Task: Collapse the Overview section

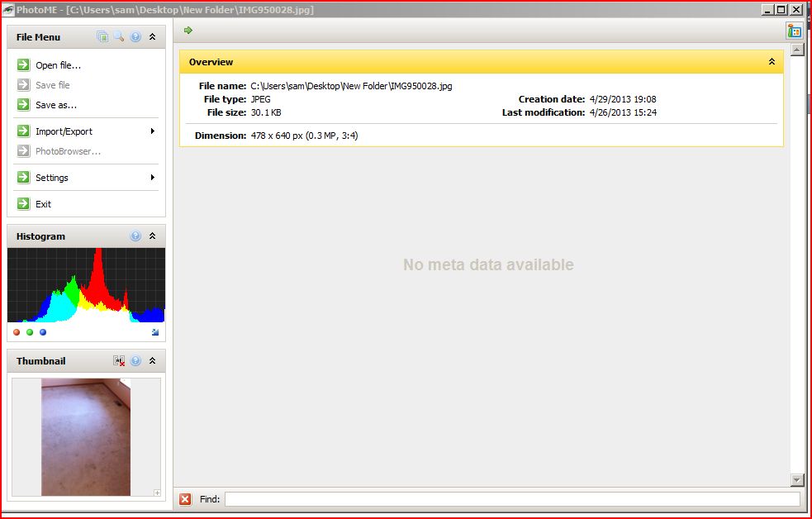Action: coord(772,62)
